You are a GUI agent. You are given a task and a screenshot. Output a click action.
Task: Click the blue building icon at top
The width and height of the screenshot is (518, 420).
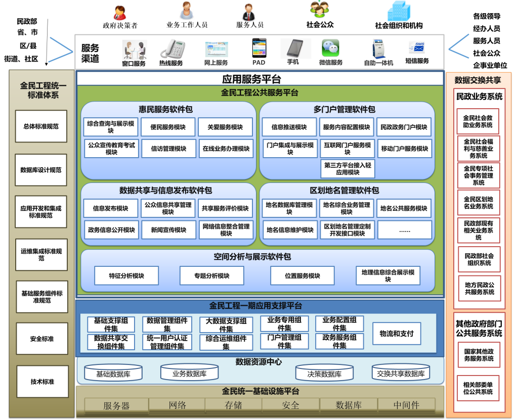point(399,11)
